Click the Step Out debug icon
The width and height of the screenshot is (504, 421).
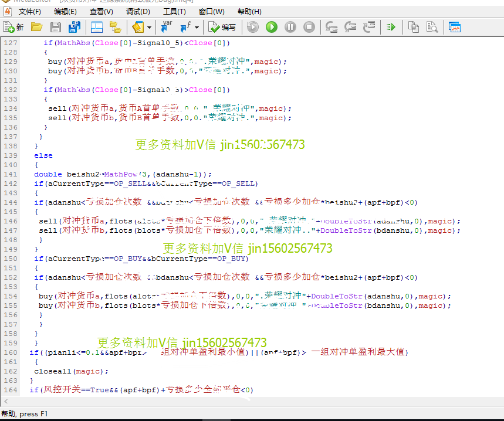369,28
